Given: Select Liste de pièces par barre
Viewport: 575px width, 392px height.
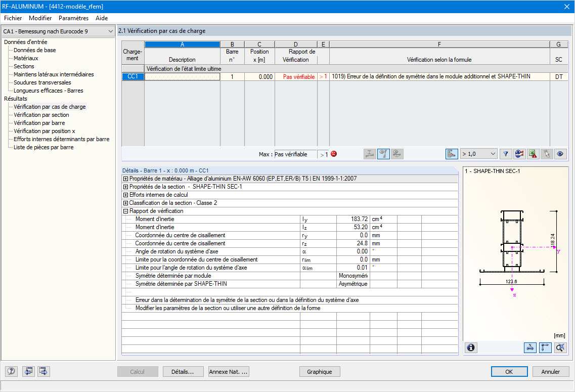Looking at the screenshot, I should tap(43, 147).
